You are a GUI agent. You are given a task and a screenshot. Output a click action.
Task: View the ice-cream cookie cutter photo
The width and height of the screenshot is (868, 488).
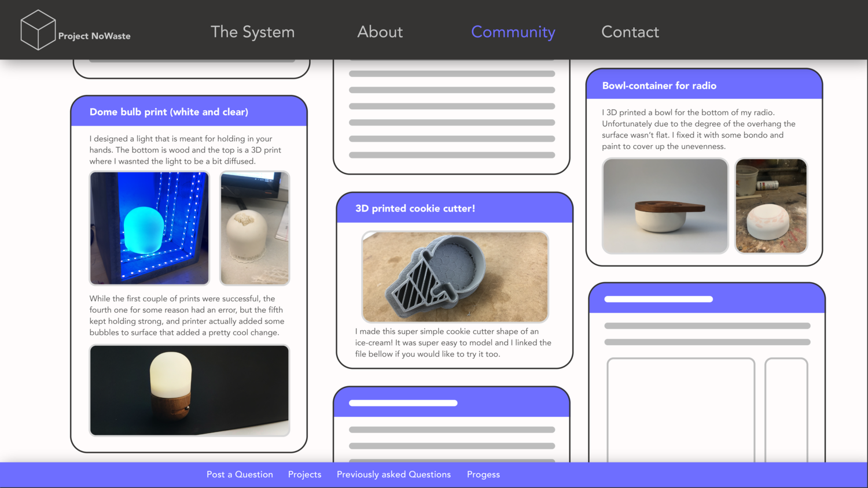tap(455, 277)
